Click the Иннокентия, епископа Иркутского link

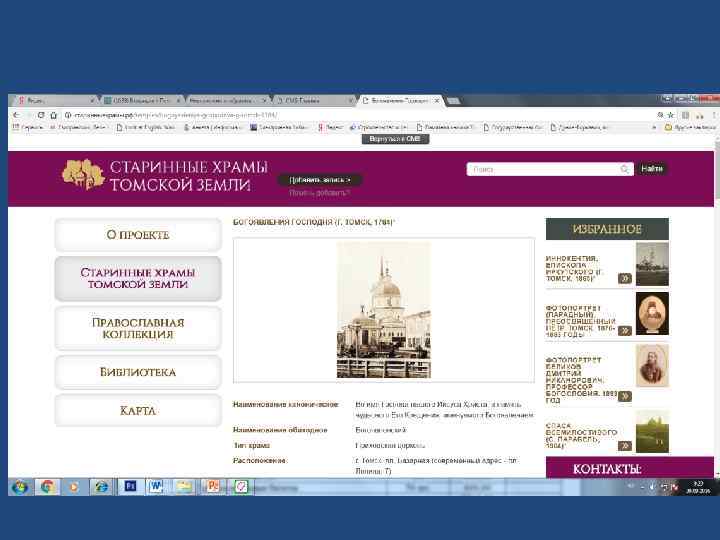pos(574,269)
